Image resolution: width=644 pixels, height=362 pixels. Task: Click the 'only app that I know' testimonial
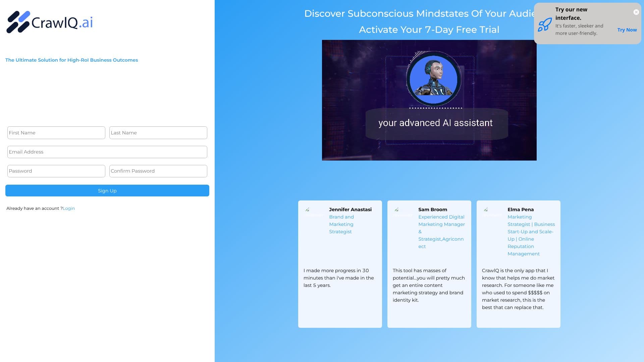point(518,289)
